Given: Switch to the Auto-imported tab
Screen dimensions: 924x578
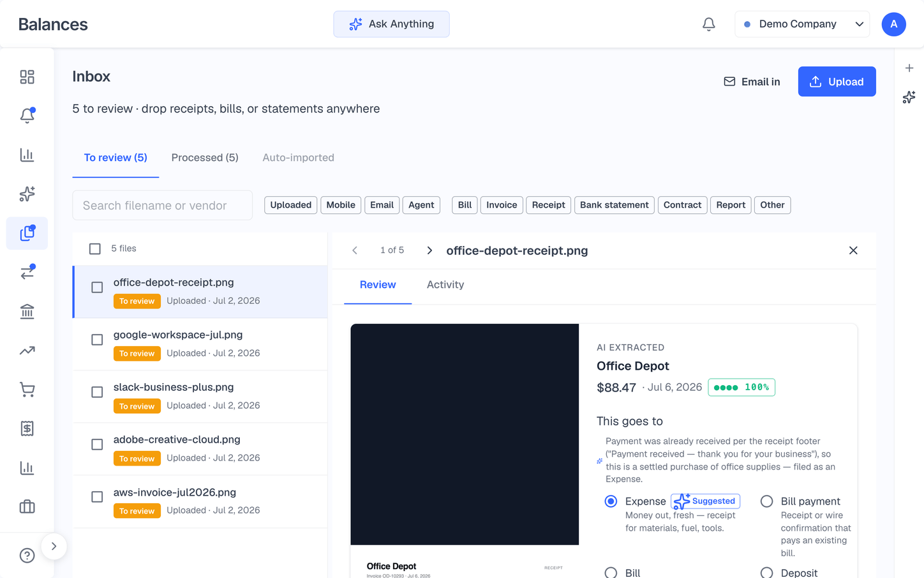Looking at the screenshot, I should pyautogui.click(x=298, y=158).
